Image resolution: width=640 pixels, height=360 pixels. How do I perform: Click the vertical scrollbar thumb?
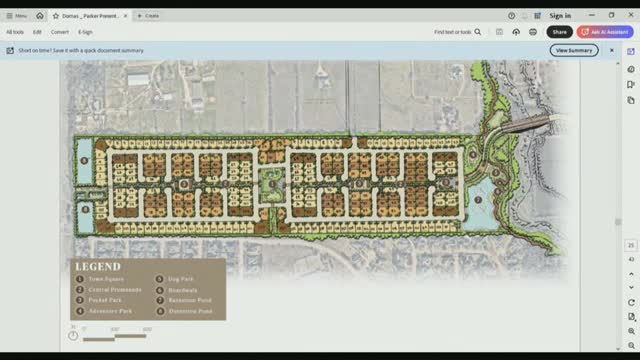(618, 222)
